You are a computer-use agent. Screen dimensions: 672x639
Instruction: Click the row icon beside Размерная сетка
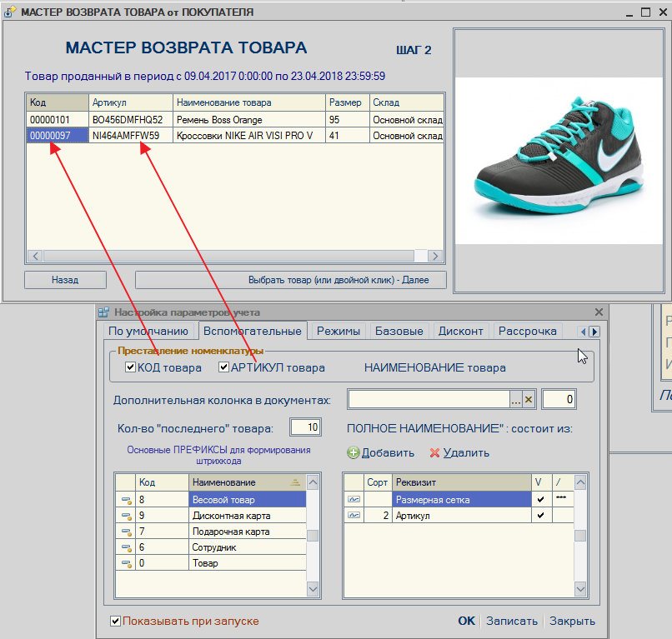(x=354, y=499)
